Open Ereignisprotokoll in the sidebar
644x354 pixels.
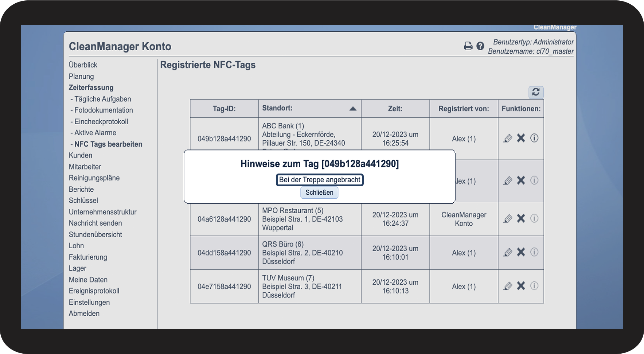94,291
